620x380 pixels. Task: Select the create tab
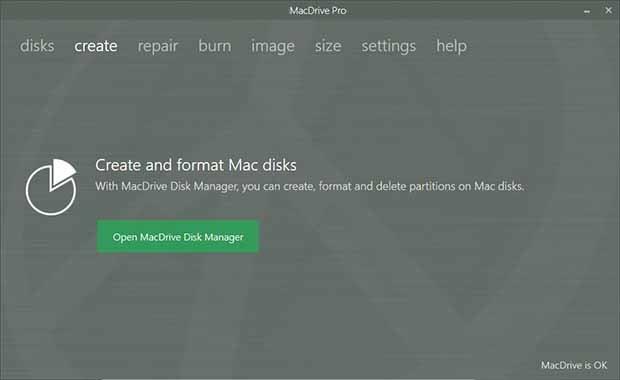coord(96,46)
